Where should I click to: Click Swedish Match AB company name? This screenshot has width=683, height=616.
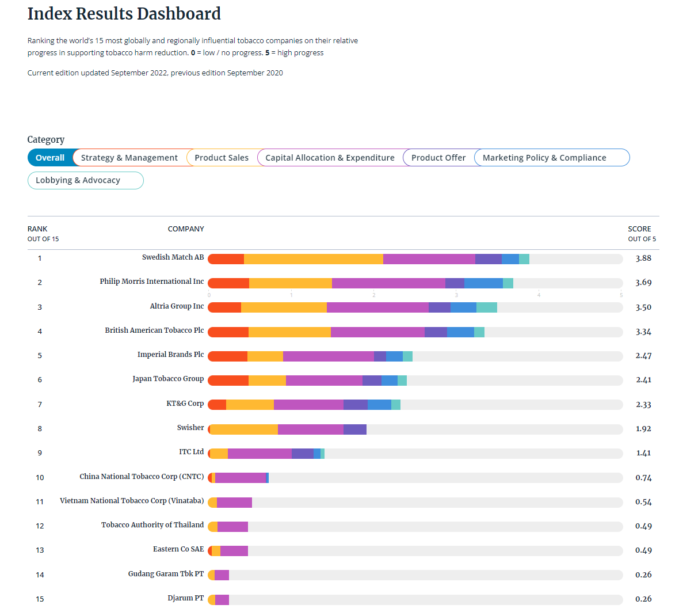point(173,257)
